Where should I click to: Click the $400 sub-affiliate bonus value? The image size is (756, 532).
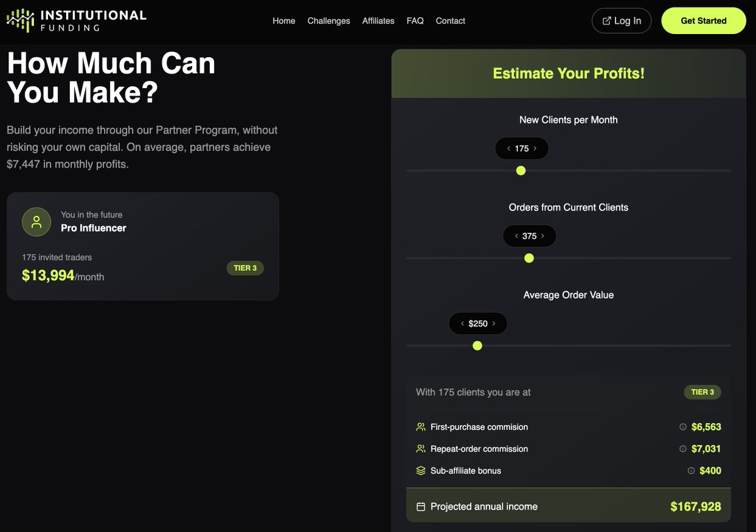(x=711, y=470)
